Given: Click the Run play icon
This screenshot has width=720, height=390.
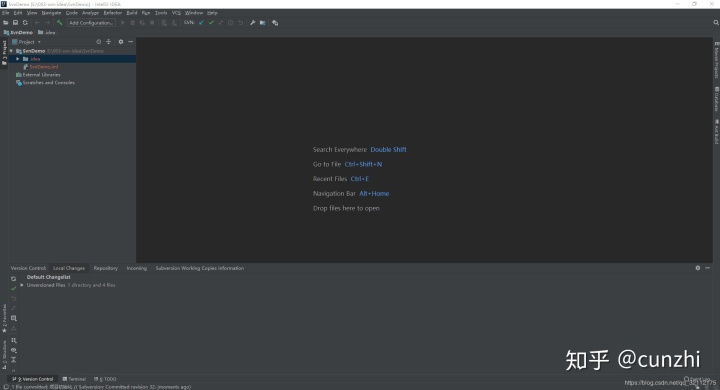Looking at the screenshot, I should pyautogui.click(x=123, y=23).
